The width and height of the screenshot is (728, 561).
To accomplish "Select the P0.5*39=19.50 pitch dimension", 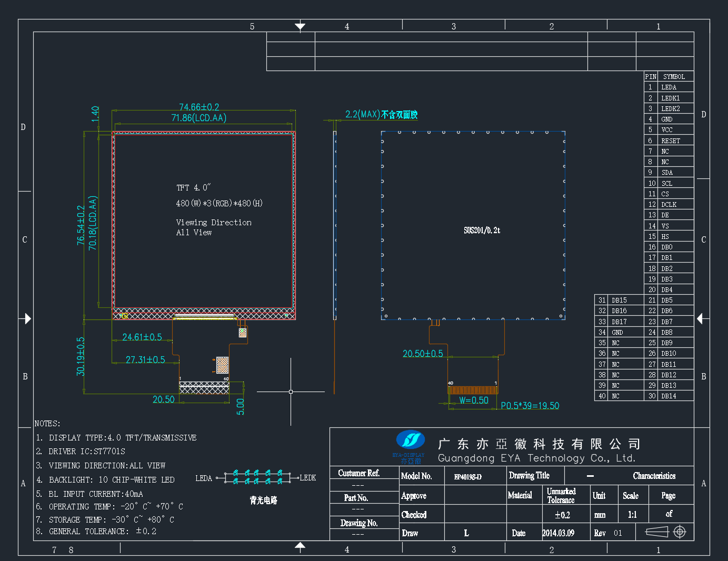I will pos(530,406).
